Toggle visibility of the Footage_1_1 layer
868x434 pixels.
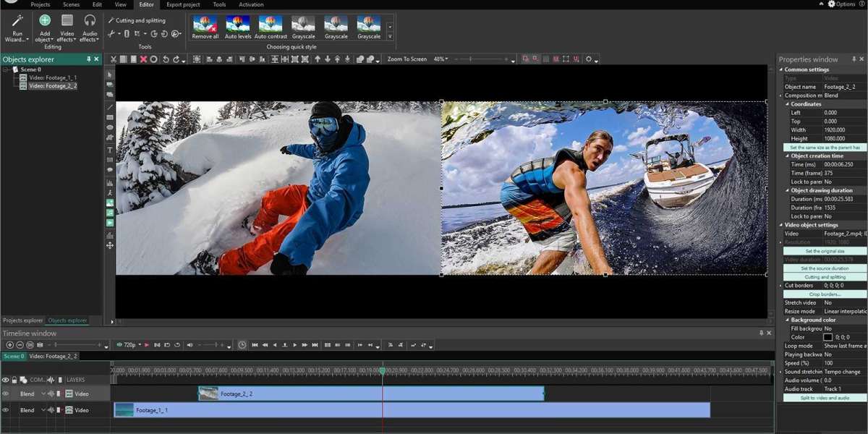6,410
